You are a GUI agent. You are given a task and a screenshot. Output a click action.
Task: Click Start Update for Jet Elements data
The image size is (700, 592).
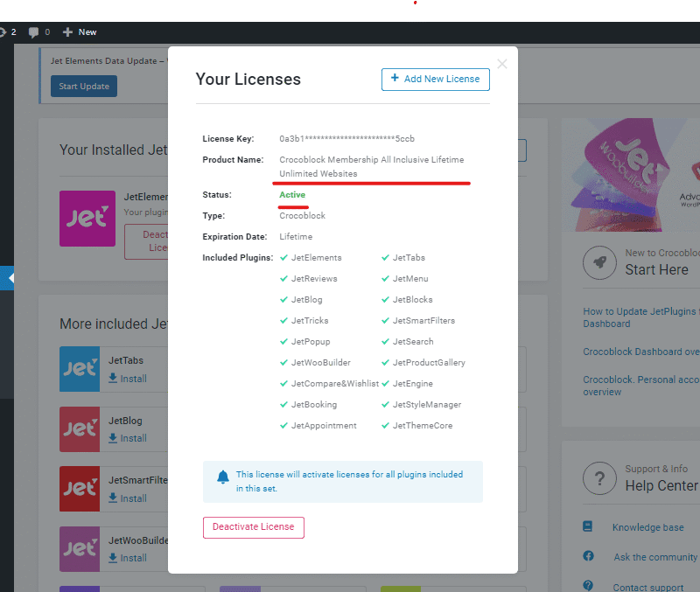(84, 86)
